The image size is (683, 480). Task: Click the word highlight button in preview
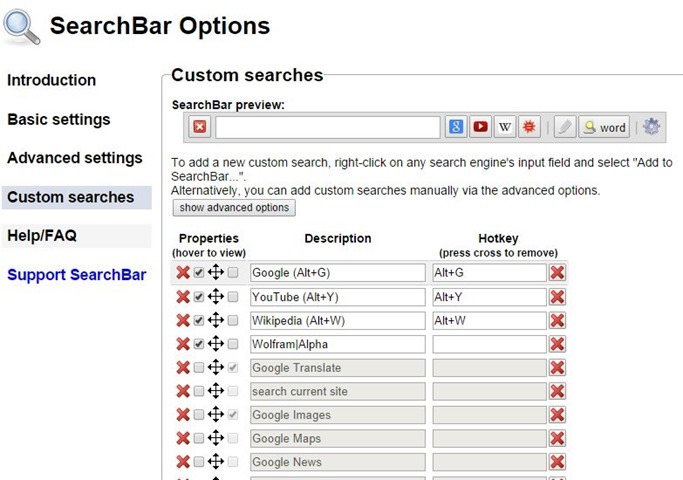[x=604, y=127]
